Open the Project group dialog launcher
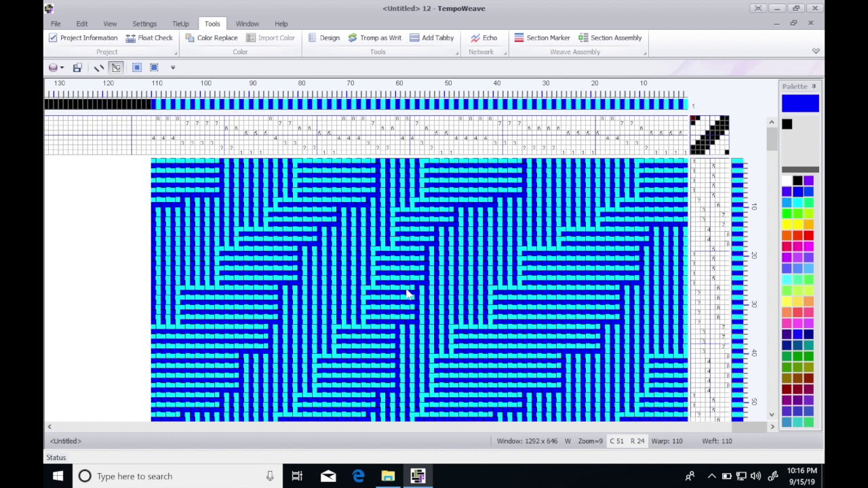 click(176, 53)
